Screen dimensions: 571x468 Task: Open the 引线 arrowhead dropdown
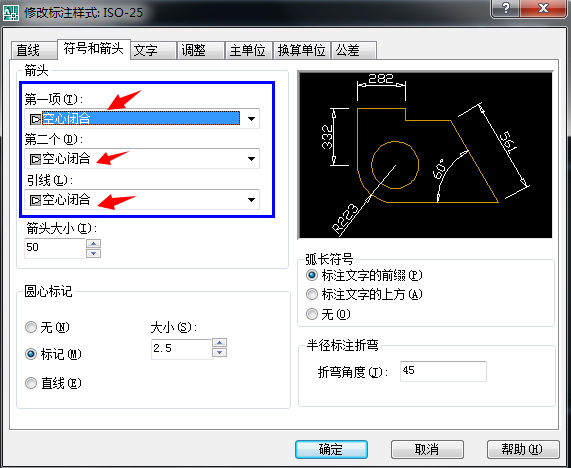[142, 200]
